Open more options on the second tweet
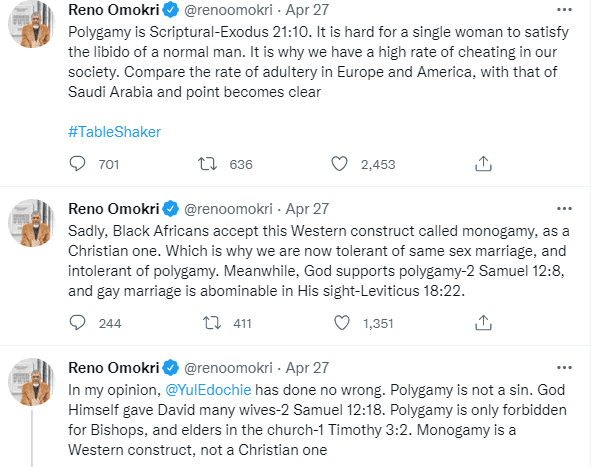The height and width of the screenshot is (467, 594). (564, 209)
